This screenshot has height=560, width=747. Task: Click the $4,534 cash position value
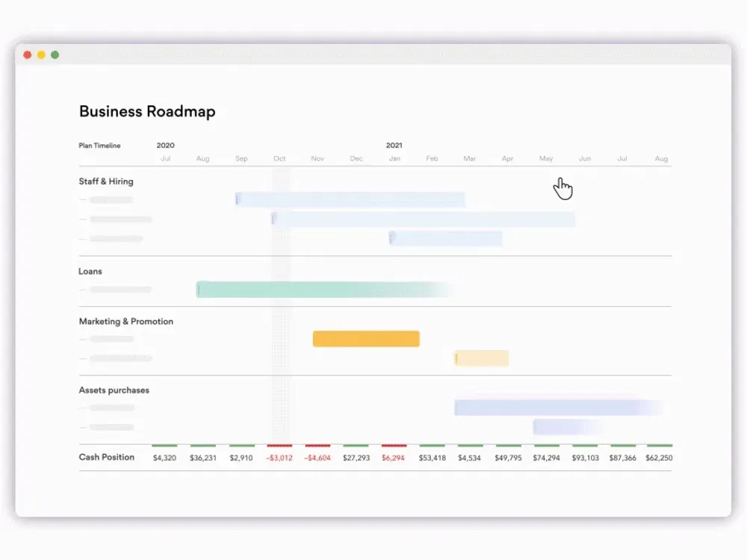[x=469, y=458]
